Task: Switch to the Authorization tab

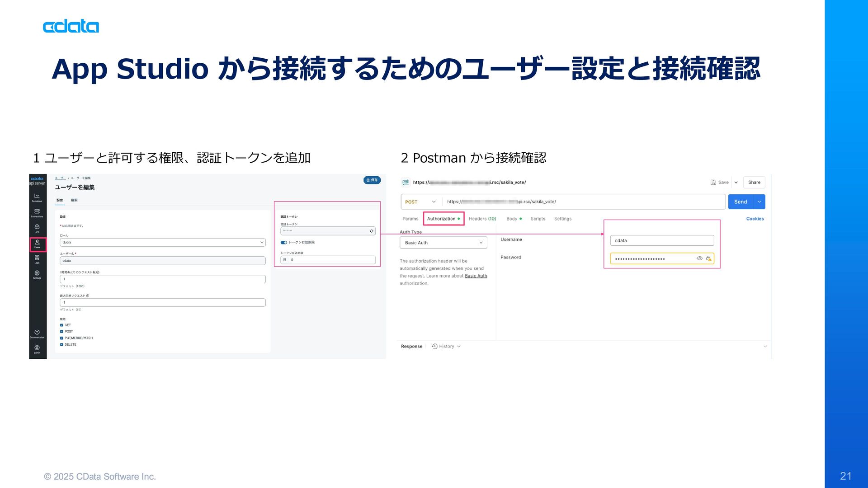Action: point(441,219)
